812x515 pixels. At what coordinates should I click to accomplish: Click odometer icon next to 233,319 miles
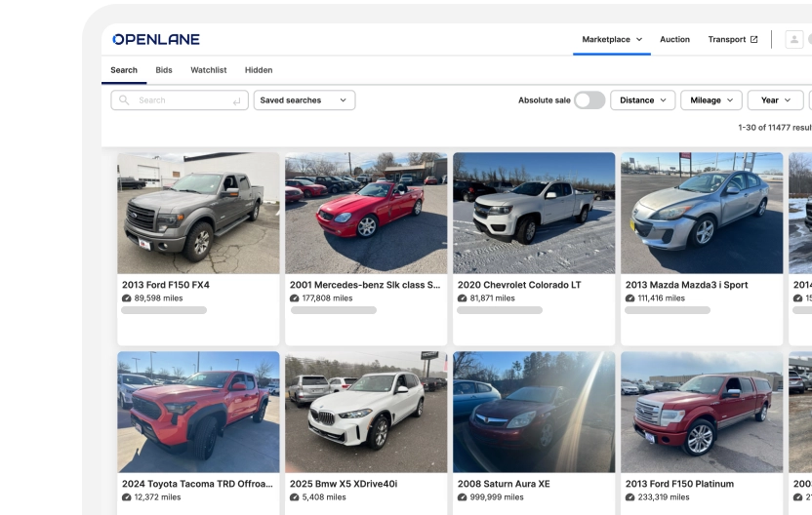[629, 496]
